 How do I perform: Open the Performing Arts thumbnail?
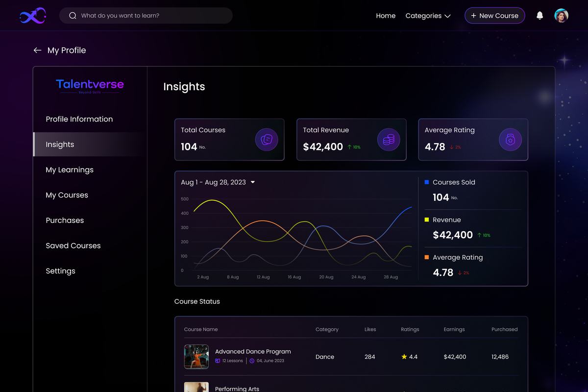(x=196, y=387)
